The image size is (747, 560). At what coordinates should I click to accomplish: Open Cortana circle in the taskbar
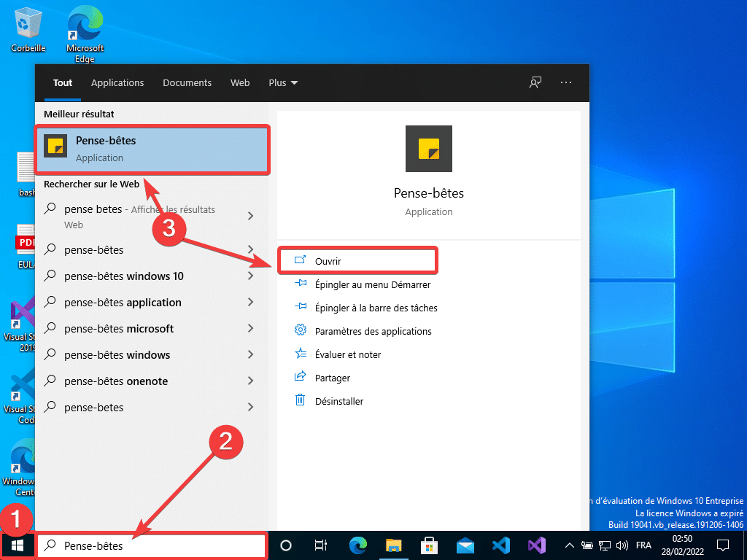pyautogui.click(x=286, y=545)
